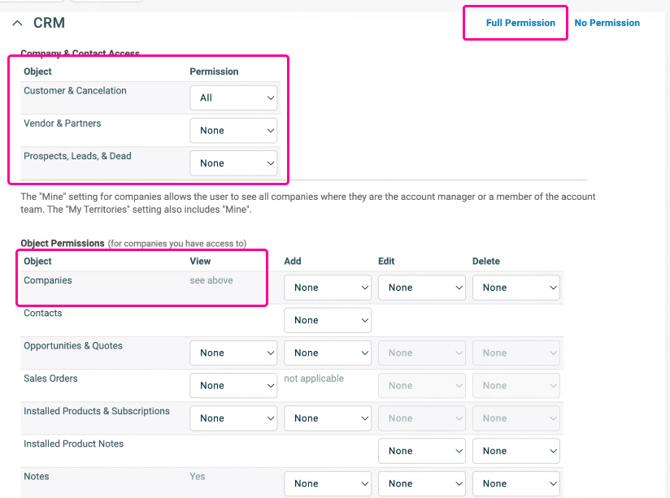Screen dimensions: 670x498
Task: Open Installed Products & Subscriptions Add dropdown
Action: (327, 419)
